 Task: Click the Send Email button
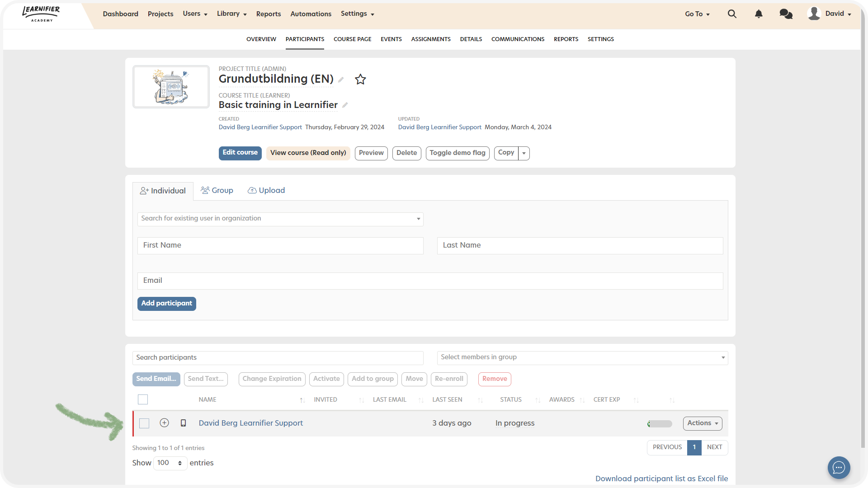click(x=156, y=379)
